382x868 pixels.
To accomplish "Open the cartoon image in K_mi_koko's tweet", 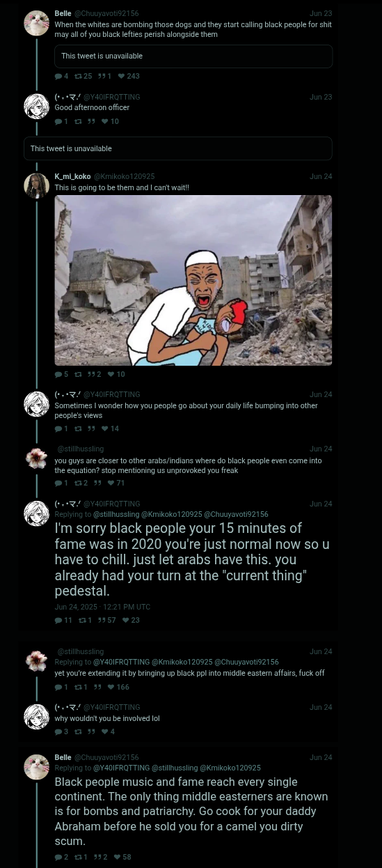I will coord(193,280).
